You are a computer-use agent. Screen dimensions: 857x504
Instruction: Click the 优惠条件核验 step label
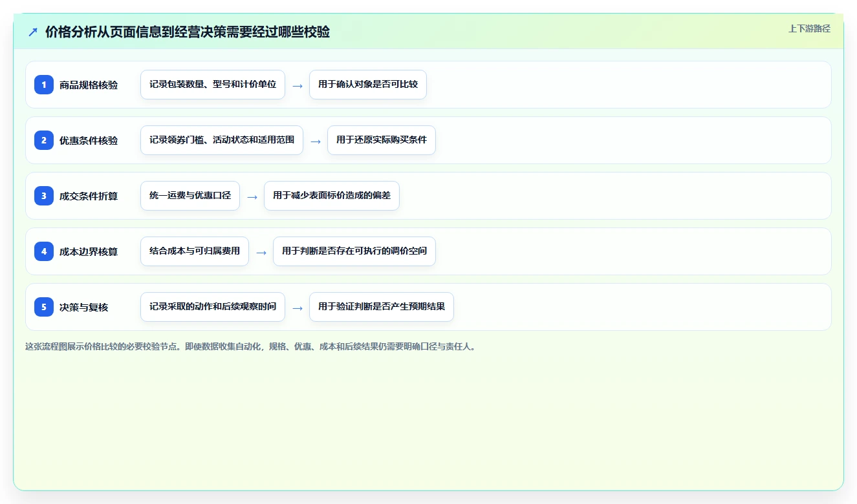(x=89, y=140)
